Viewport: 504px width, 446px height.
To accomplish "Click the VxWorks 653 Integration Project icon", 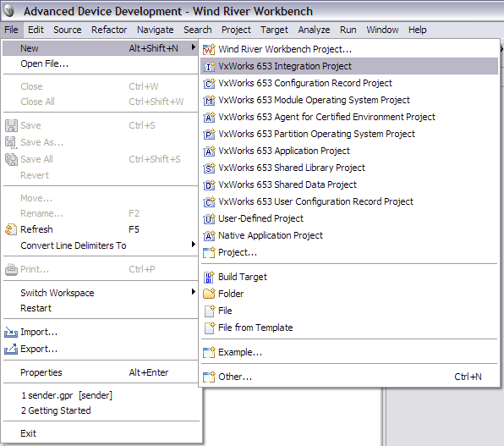I will pos(209,66).
